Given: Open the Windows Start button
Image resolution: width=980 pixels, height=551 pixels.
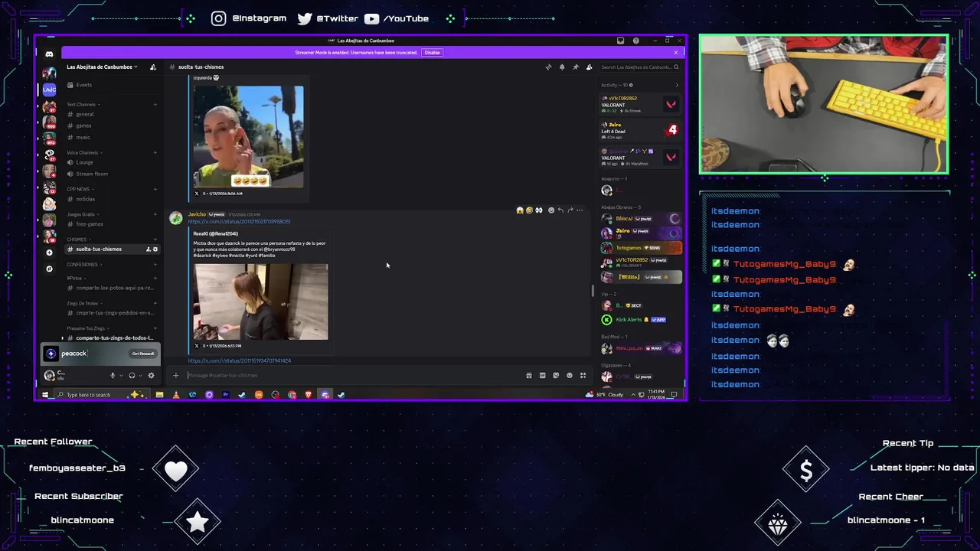Looking at the screenshot, I should [45, 395].
